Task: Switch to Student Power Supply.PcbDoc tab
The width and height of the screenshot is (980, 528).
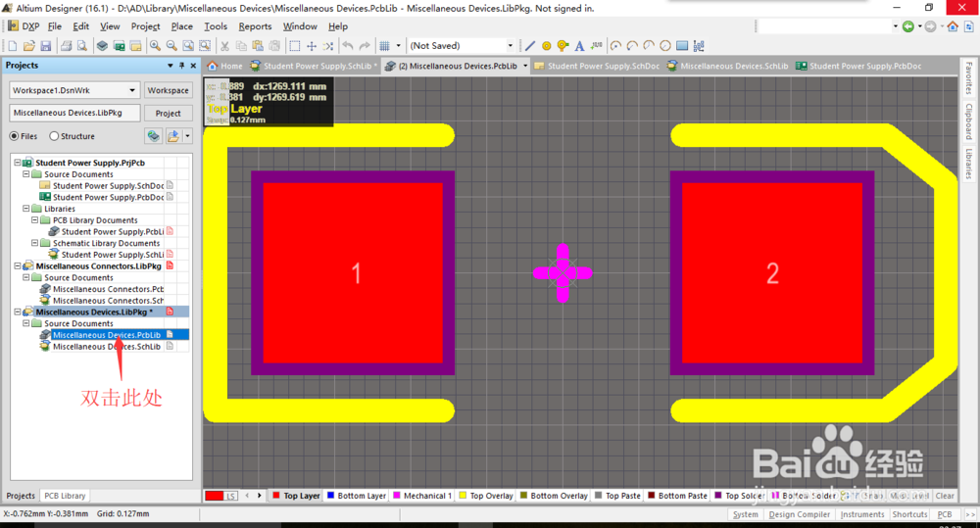Action: point(859,66)
